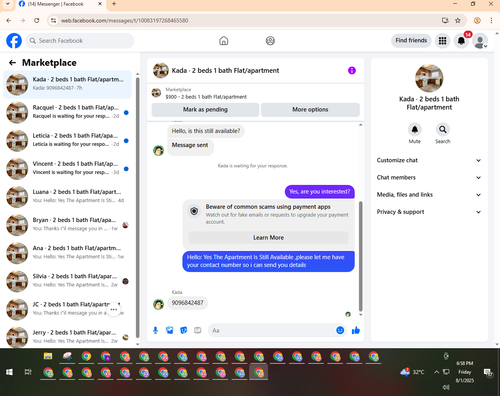Click the More options button
The image size is (500, 396).
click(310, 110)
